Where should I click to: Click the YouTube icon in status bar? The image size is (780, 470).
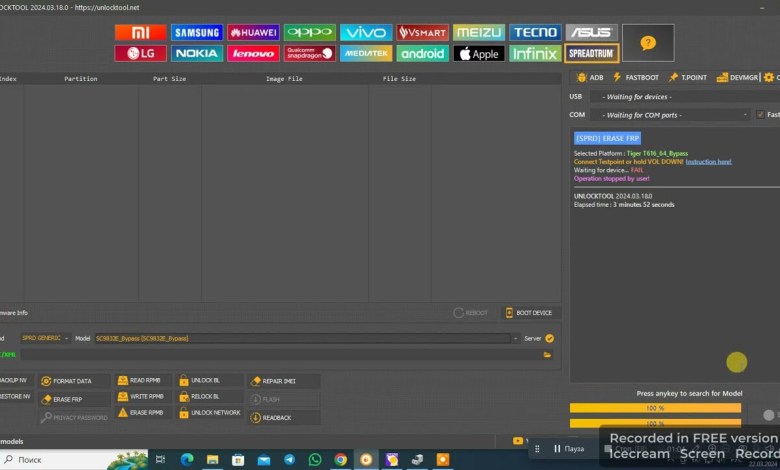pos(518,441)
